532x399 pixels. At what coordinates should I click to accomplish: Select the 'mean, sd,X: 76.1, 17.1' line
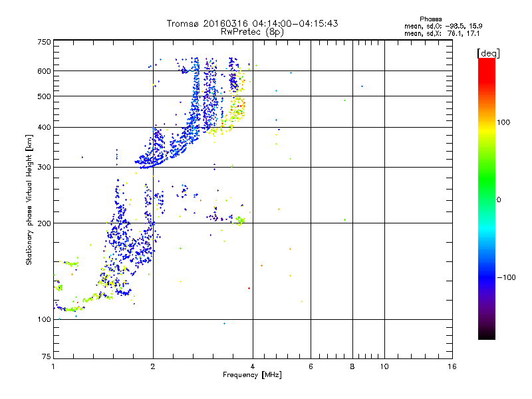pos(442,33)
